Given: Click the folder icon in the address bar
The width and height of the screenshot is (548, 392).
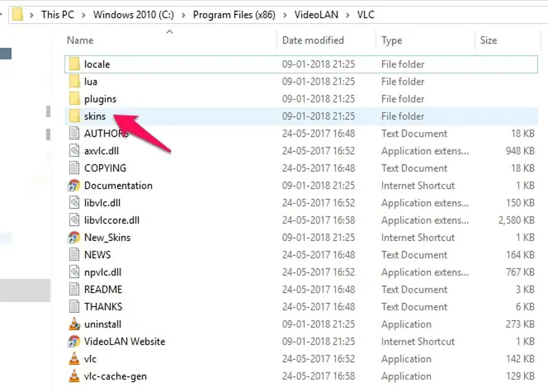Looking at the screenshot, I should click(x=18, y=14).
